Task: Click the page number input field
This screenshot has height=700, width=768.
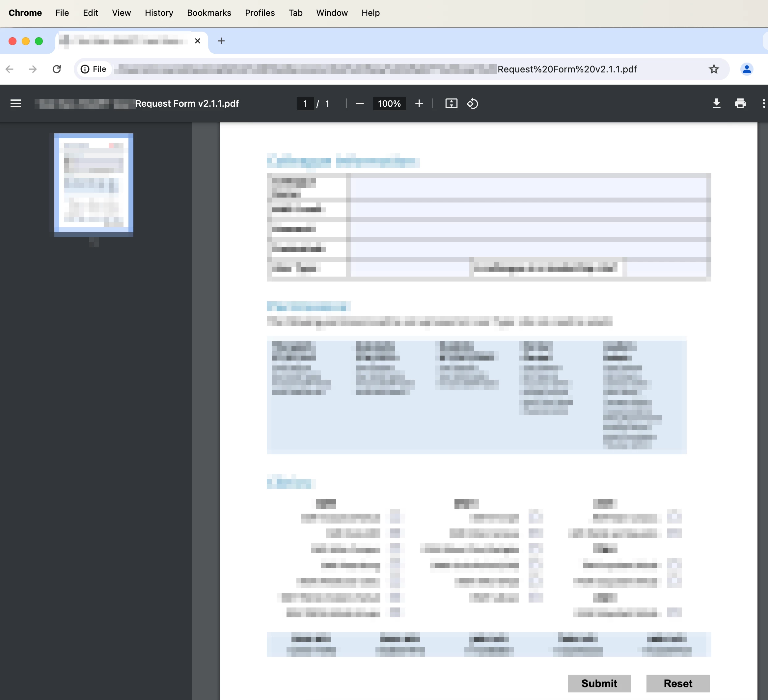Action: pos(305,104)
